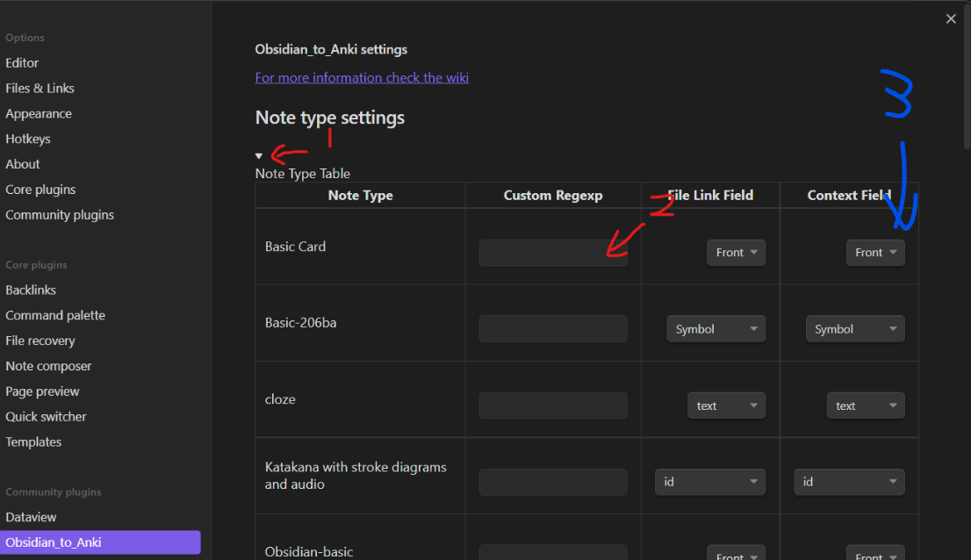Image resolution: width=971 pixels, height=560 pixels.
Task: Open Katakana Context Field dropdown
Action: (x=850, y=482)
